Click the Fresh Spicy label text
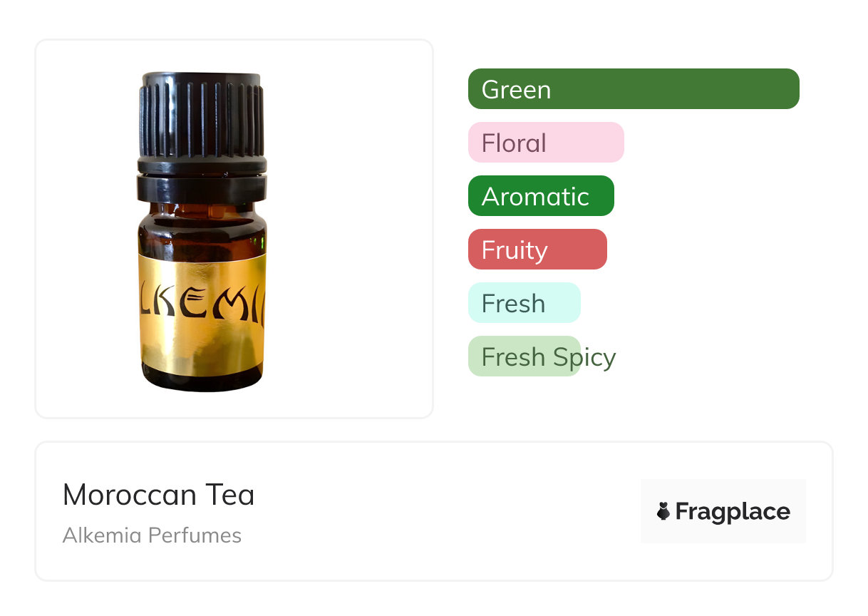 549,357
